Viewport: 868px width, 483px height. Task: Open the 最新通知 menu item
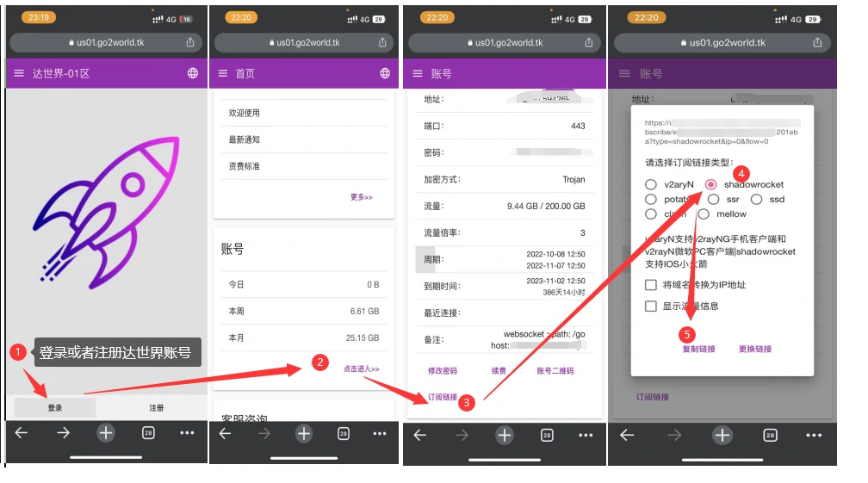pos(244,139)
